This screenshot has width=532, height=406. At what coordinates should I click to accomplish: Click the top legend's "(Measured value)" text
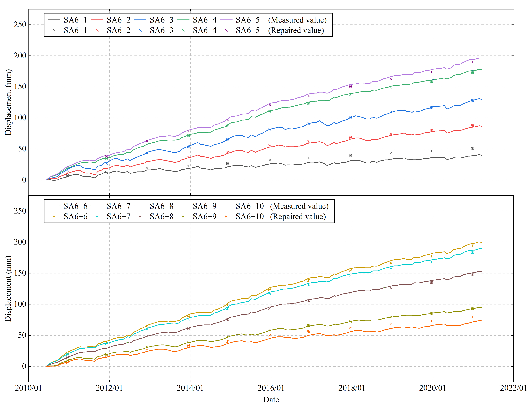click(x=297, y=20)
